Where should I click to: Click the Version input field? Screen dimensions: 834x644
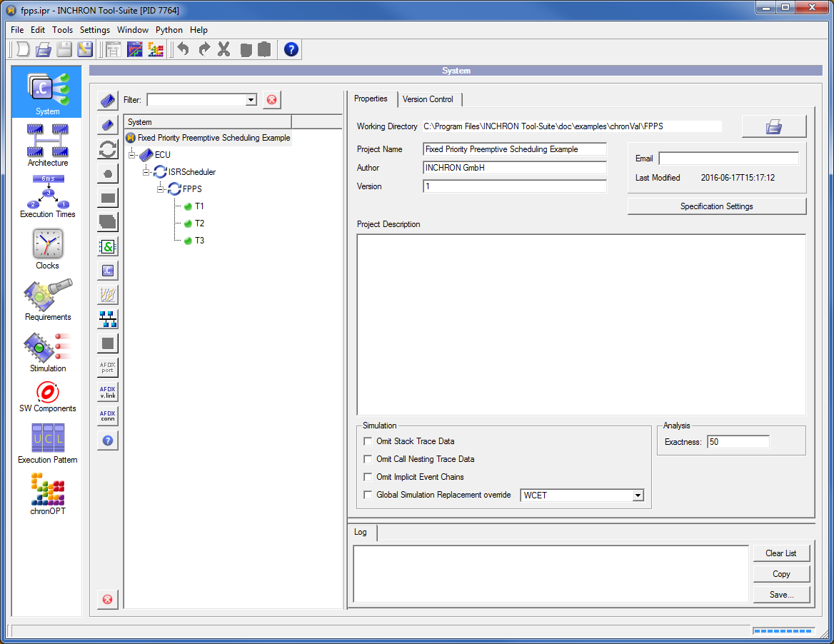point(515,186)
